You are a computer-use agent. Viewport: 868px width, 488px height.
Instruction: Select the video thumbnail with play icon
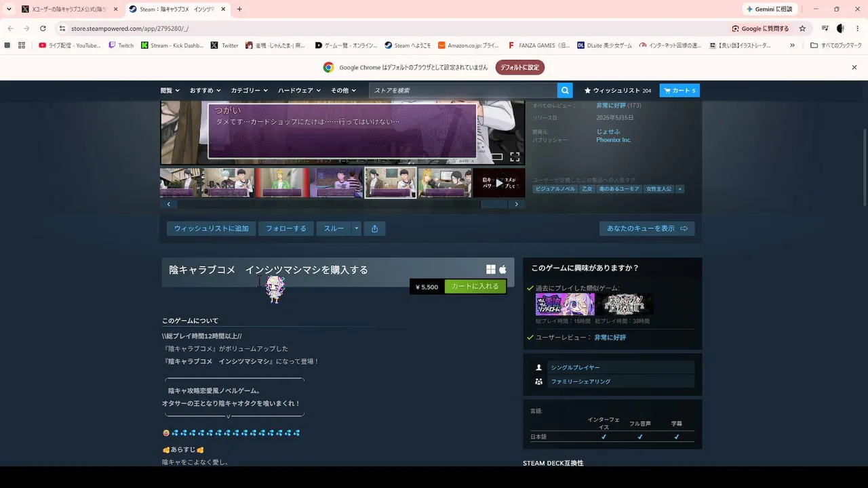click(499, 183)
